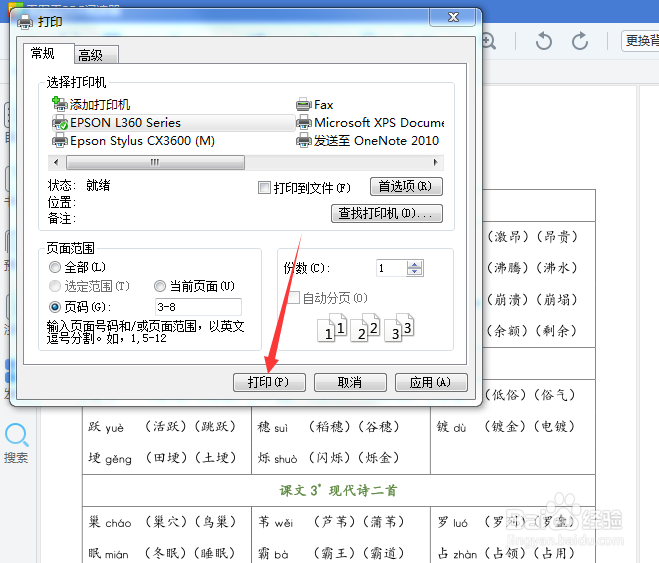659x563 pixels.
Task: Click word 穗 suì in document table
Action: pyautogui.click(x=273, y=427)
